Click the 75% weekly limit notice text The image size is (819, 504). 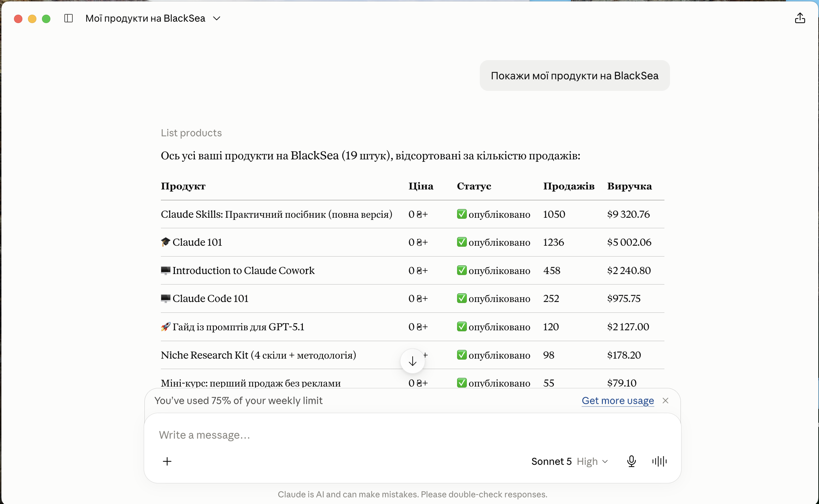238,401
